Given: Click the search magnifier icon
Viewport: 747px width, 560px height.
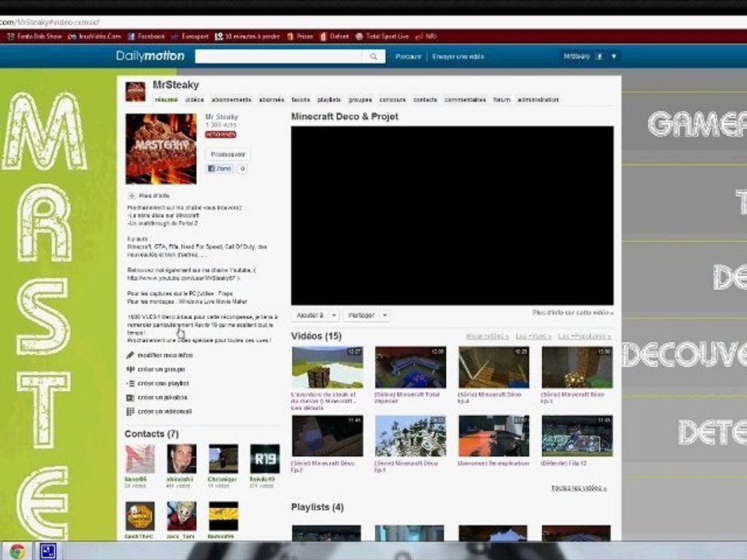Looking at the screenshot, I should click(x=374, y=56).
